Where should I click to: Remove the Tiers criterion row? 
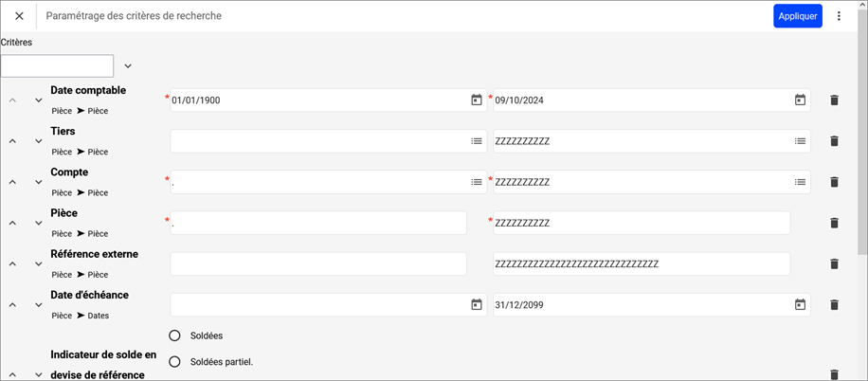(834, 141)
